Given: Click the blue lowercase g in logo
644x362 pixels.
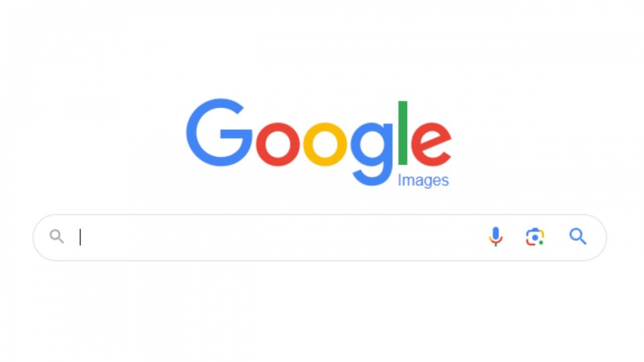Looking at the screenshot, I should 371,154.
